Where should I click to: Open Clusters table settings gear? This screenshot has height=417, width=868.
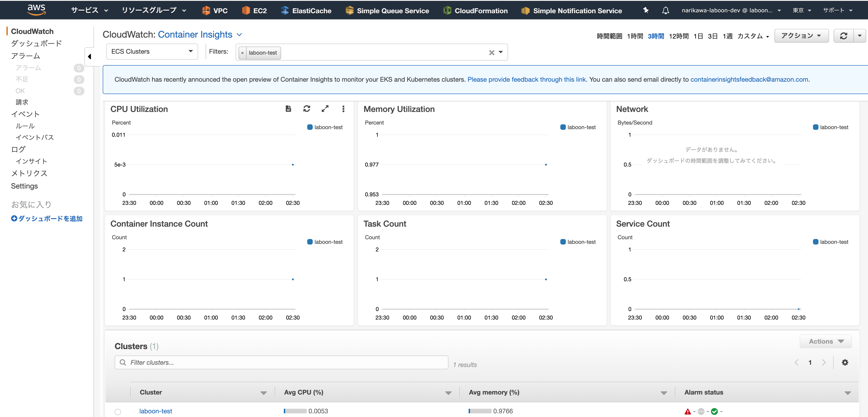[x=845, y=362]
